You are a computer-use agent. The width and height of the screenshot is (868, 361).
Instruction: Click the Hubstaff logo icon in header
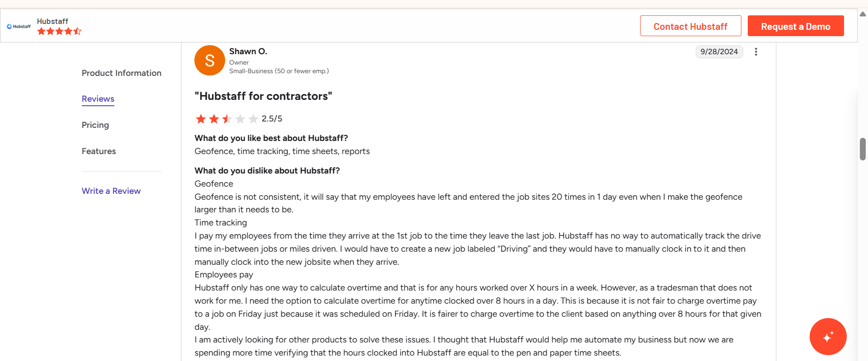[x=19, y=27]
